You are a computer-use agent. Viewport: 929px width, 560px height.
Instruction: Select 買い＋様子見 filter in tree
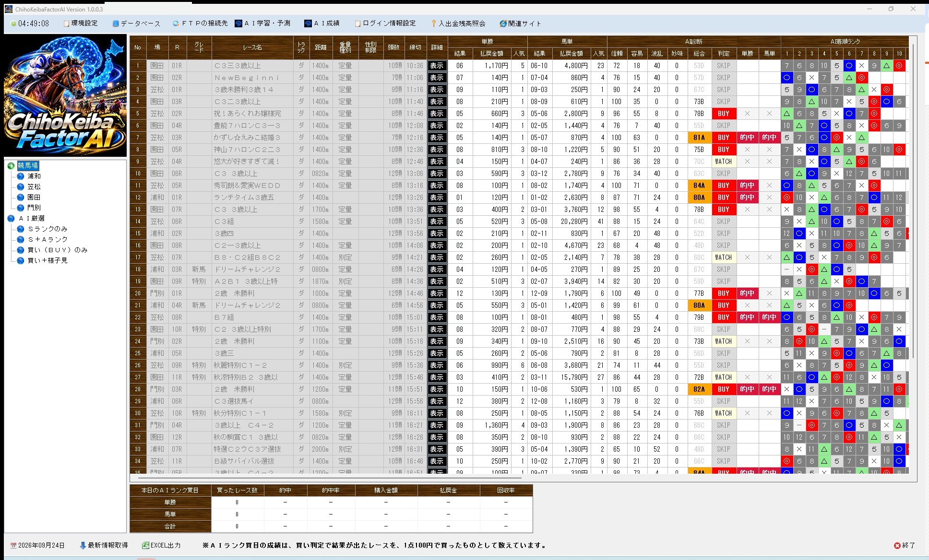[x=48, y=260]
